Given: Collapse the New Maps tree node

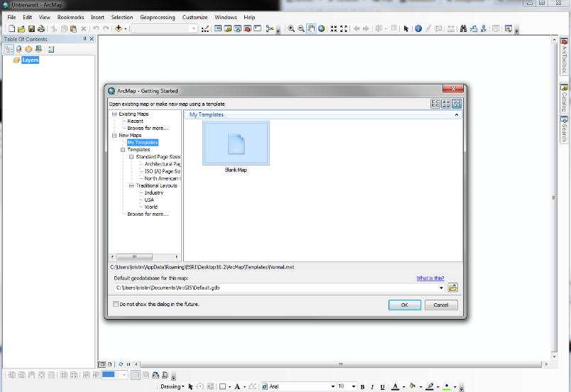Looking at the screenshot, I should (114, 136).
